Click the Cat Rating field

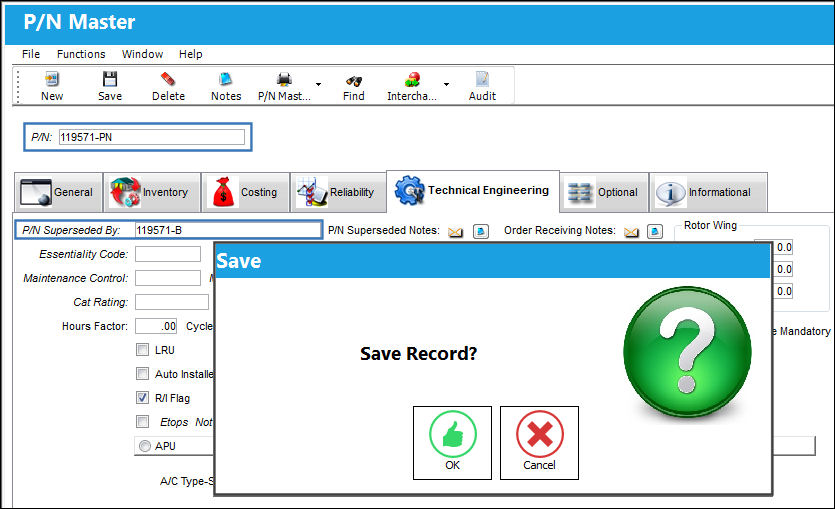[172, 302]
